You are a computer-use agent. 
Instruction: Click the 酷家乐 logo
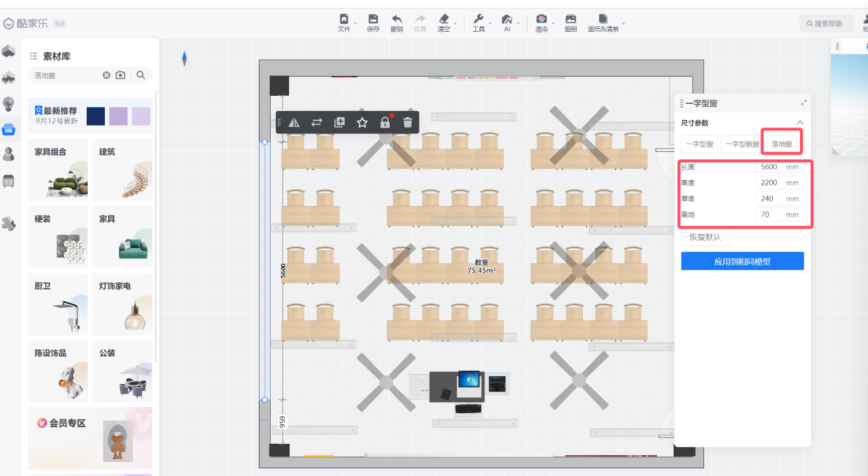[25, 23]
